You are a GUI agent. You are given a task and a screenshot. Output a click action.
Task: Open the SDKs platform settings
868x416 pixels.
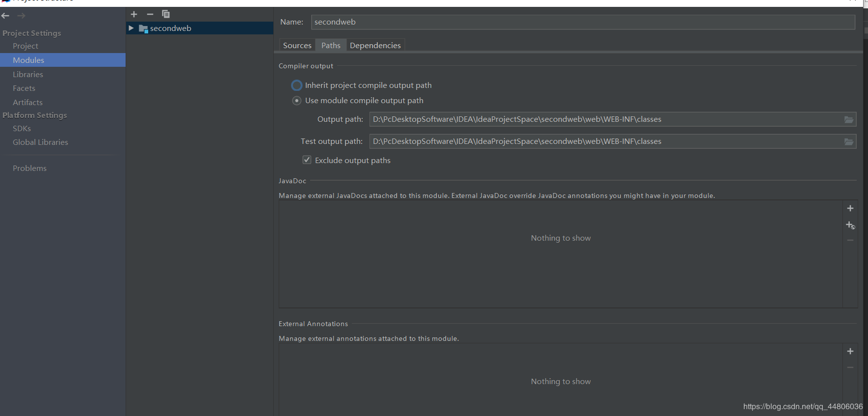pos(22,128)
